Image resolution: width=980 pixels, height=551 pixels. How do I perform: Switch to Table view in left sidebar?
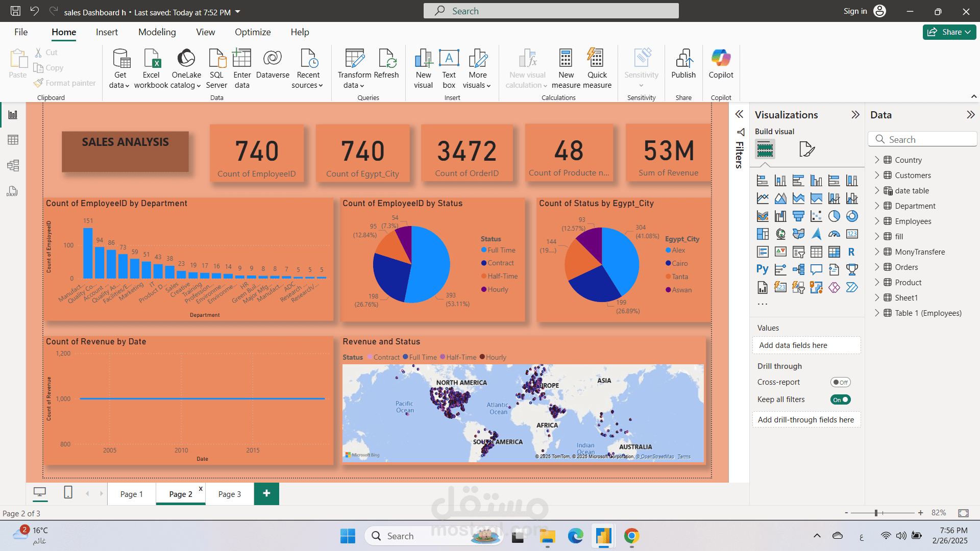pyautogui.click(x=13, y=140)
